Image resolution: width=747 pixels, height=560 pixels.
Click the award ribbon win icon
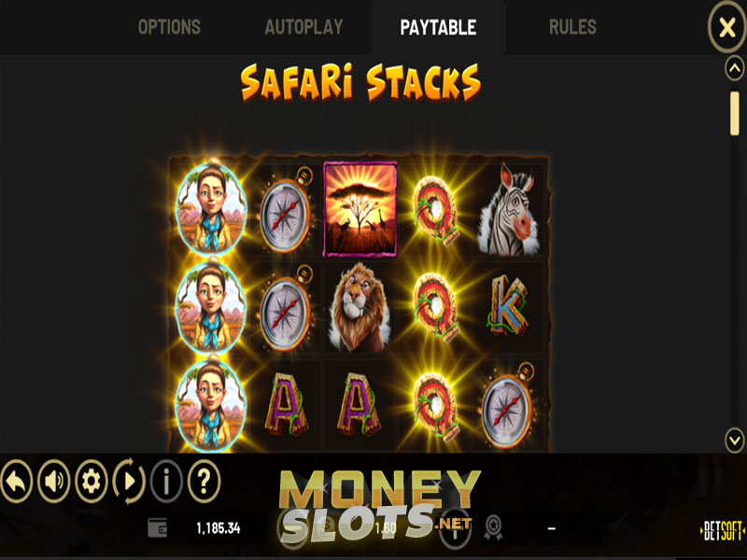coord(494,528)
